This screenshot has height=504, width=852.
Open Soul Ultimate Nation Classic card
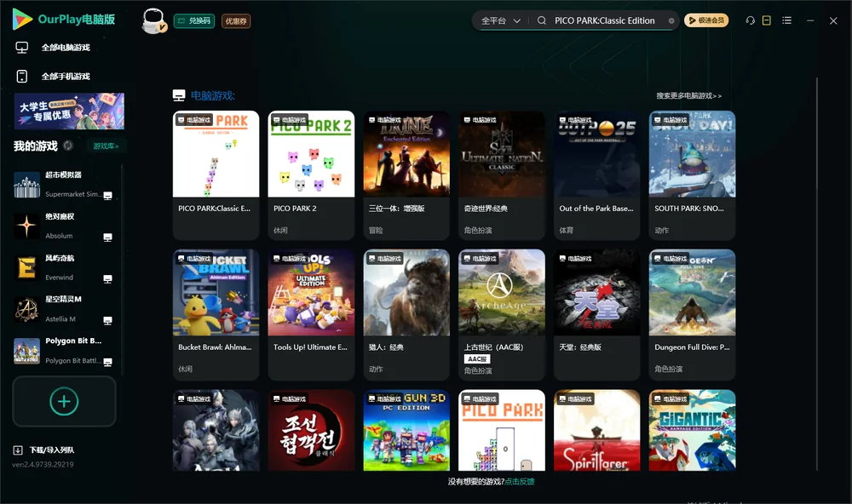[x=502, y=175]
